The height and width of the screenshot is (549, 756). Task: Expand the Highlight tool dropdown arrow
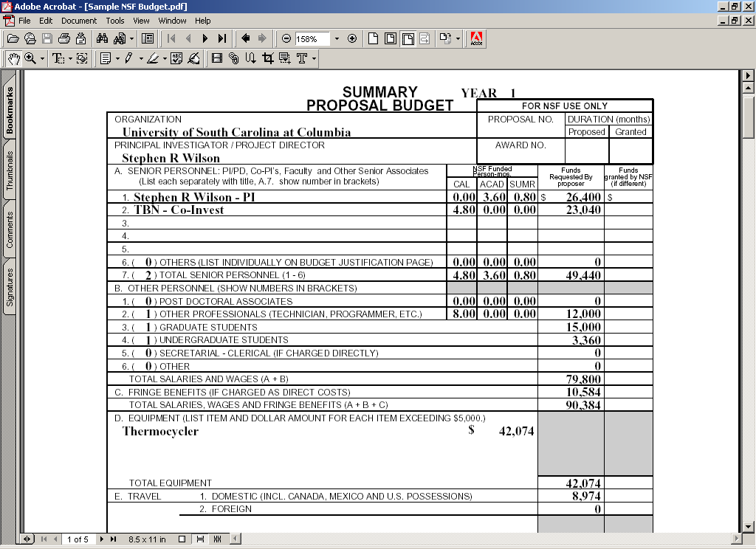165,59
